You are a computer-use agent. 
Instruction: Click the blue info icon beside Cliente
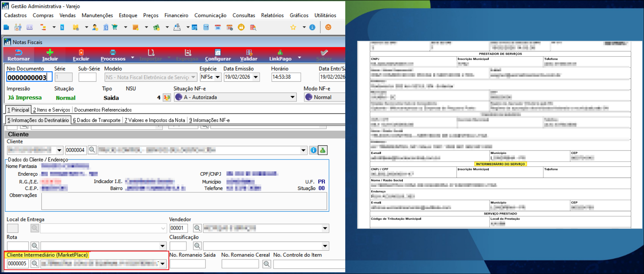tap(313, 150)
